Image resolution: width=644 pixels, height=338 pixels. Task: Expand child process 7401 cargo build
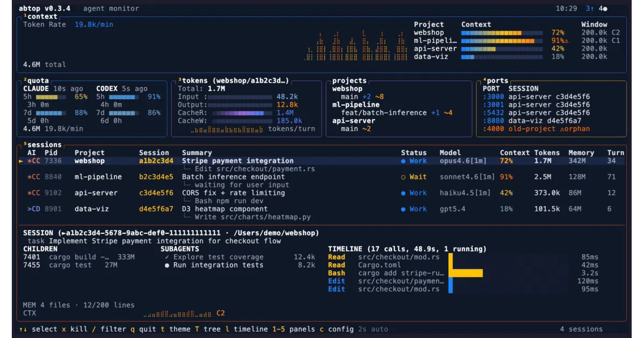pos(79,257)
